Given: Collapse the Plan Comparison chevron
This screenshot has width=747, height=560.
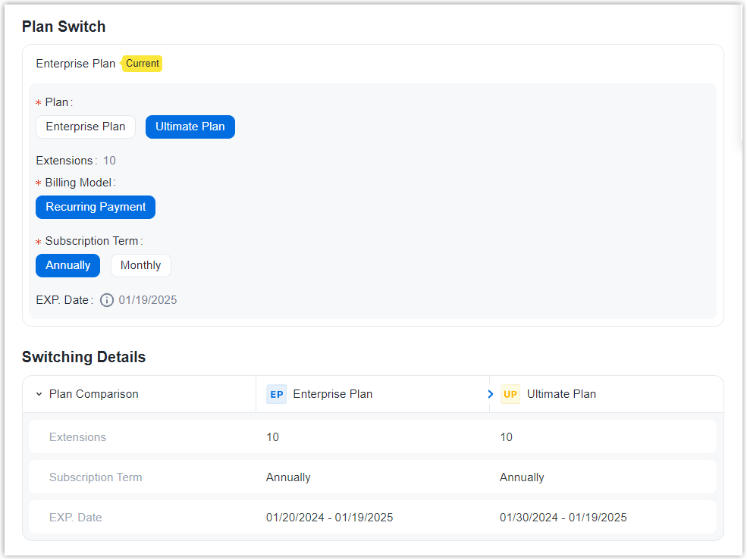Looking at the screenshot, I should (x=39, y=394).
